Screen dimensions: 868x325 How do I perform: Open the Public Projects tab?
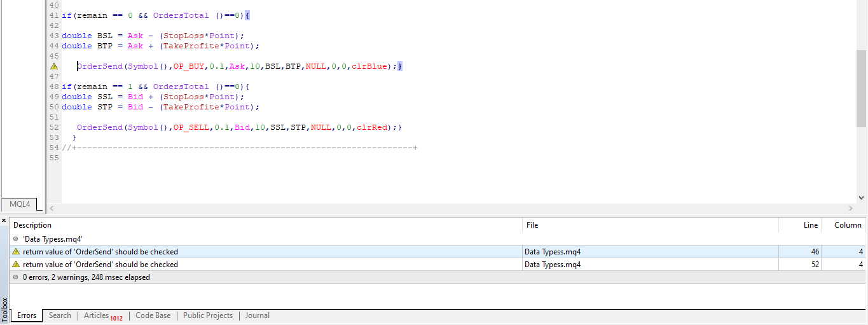pos(208,315)
